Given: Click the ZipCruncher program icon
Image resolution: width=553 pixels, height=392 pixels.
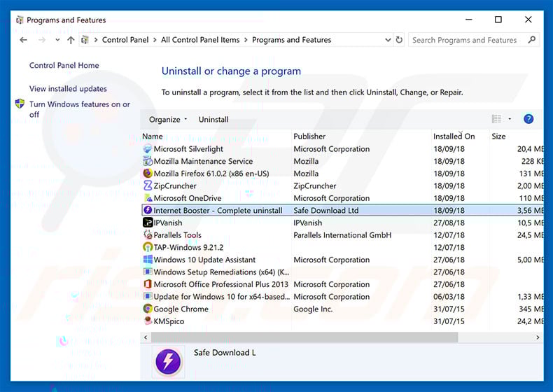Looking at the screenshot, I should pos(148,185).
